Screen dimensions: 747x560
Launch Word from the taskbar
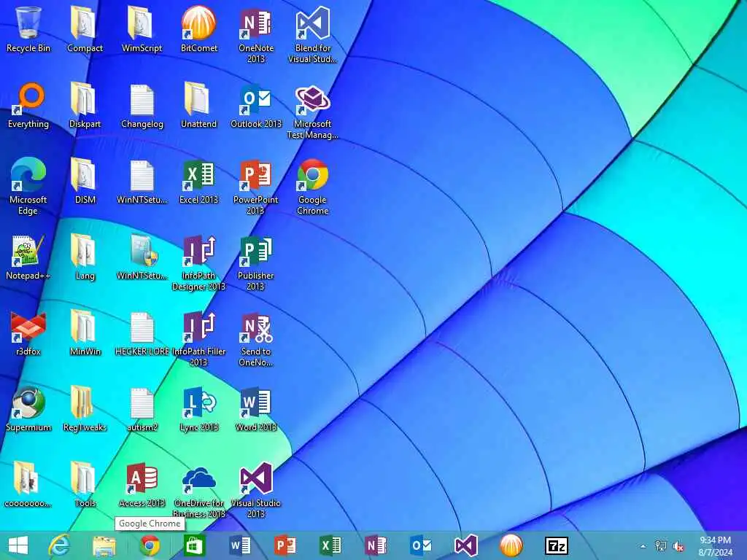coord(240,545)
